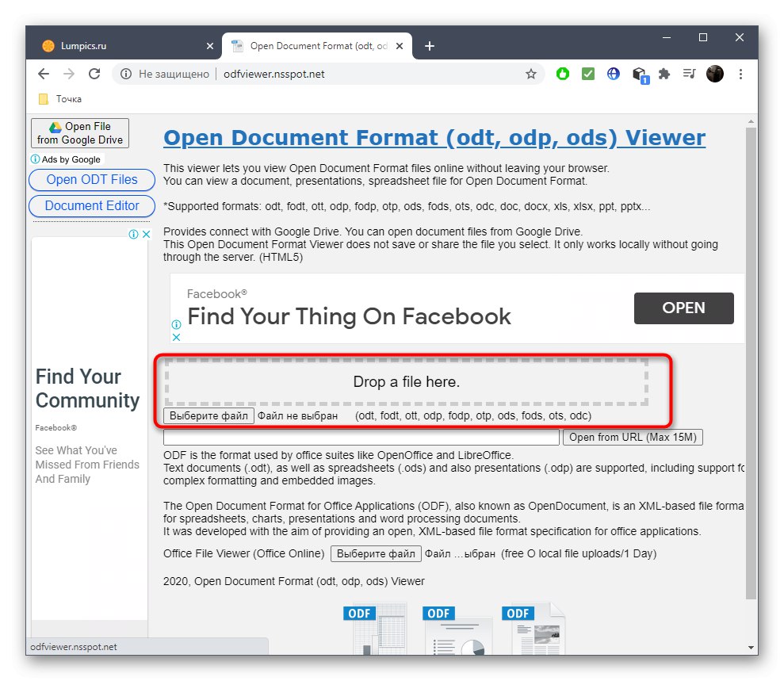Open the media controls playlist icon

click(x=689, y=74)
